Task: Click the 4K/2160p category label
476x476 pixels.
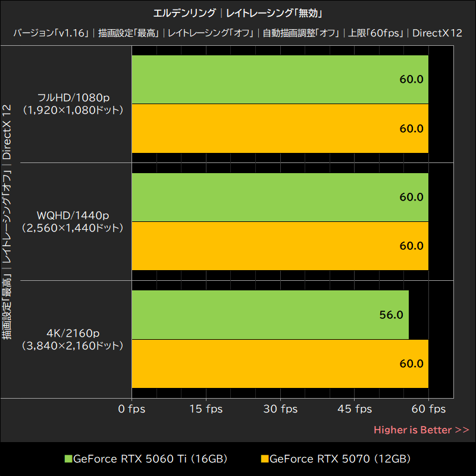Action: tap(73, 333)
